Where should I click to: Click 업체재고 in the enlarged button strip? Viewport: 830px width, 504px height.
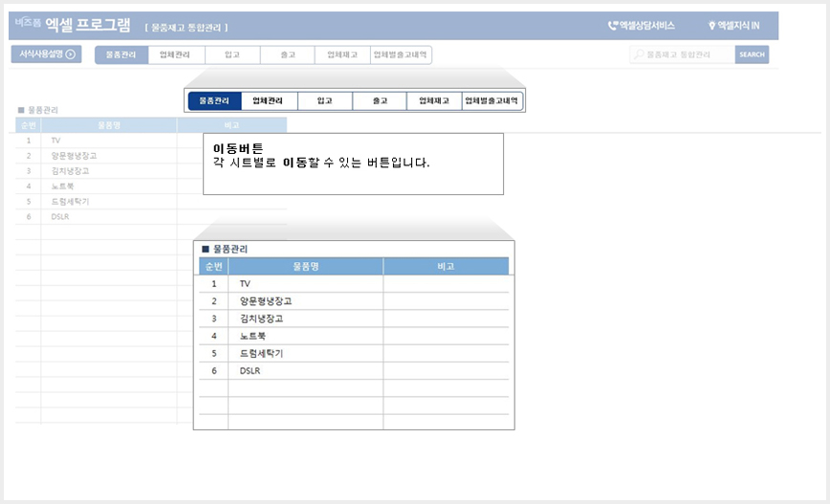tap(434, 100)
